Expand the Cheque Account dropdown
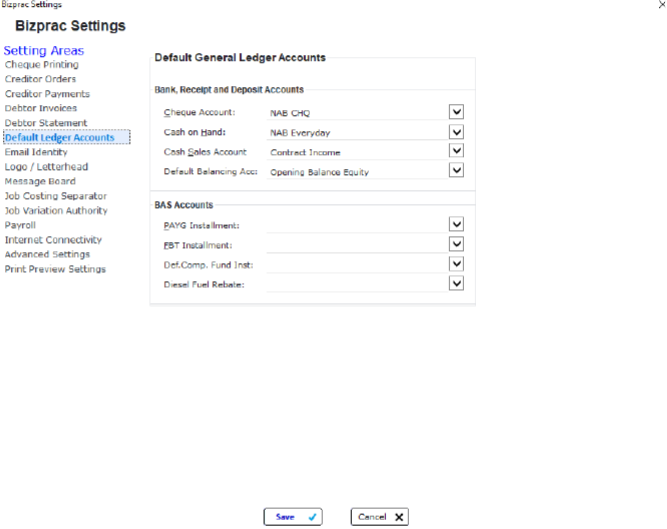 (x=456, y=112)
